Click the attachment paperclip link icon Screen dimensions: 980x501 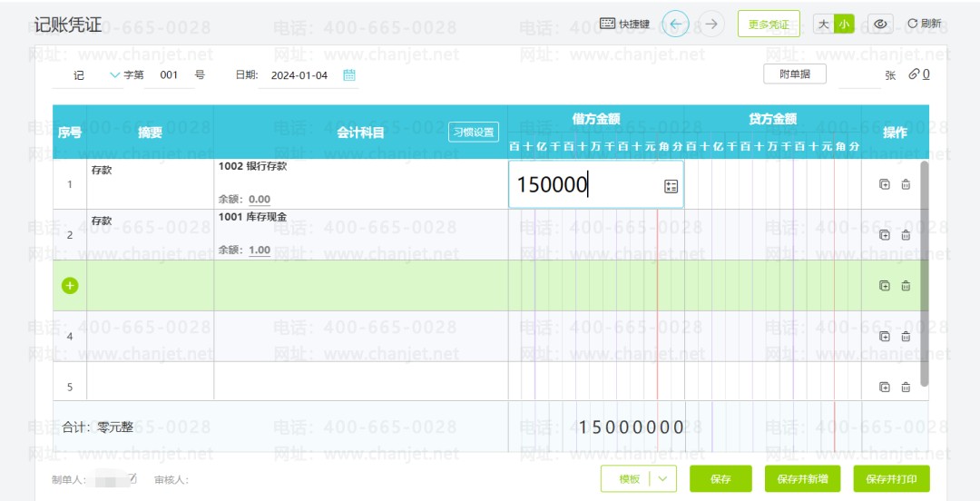pyautogui.click(x=914, y=74)
